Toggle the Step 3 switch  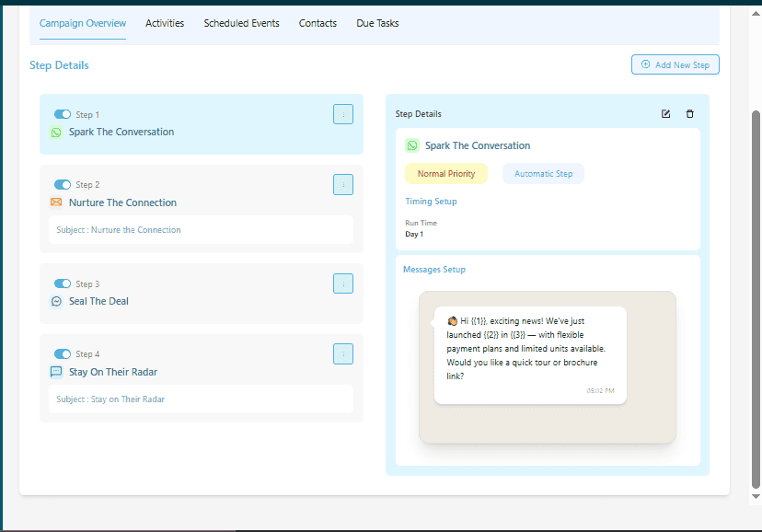63,283
